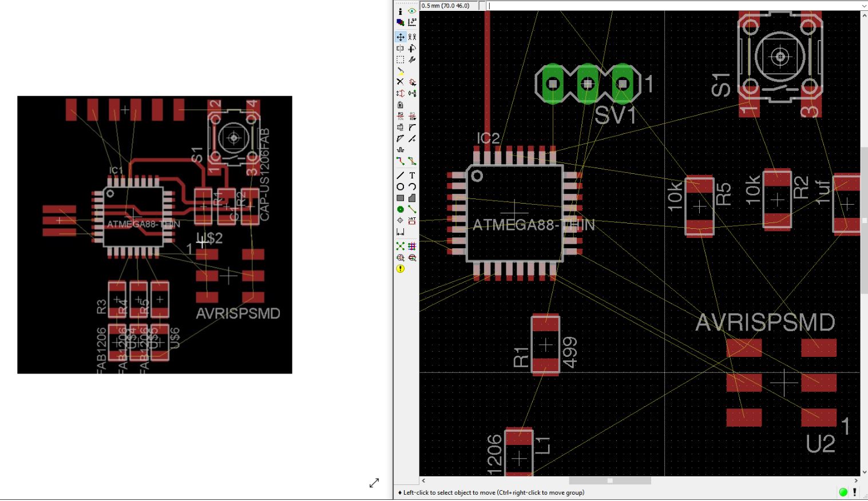The height and width of the screenshot is (501, 868).
Task: Click the vertical scrollbar down arrow
Action: 864,472
